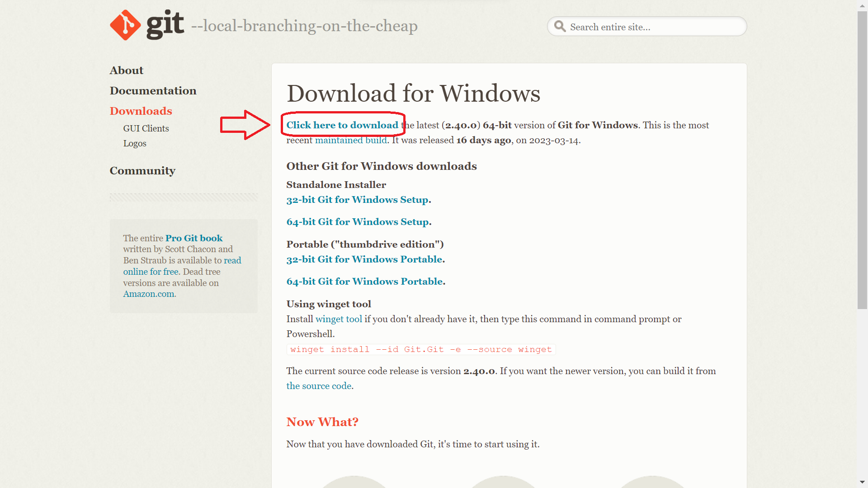Open the maintained build link

351,141
